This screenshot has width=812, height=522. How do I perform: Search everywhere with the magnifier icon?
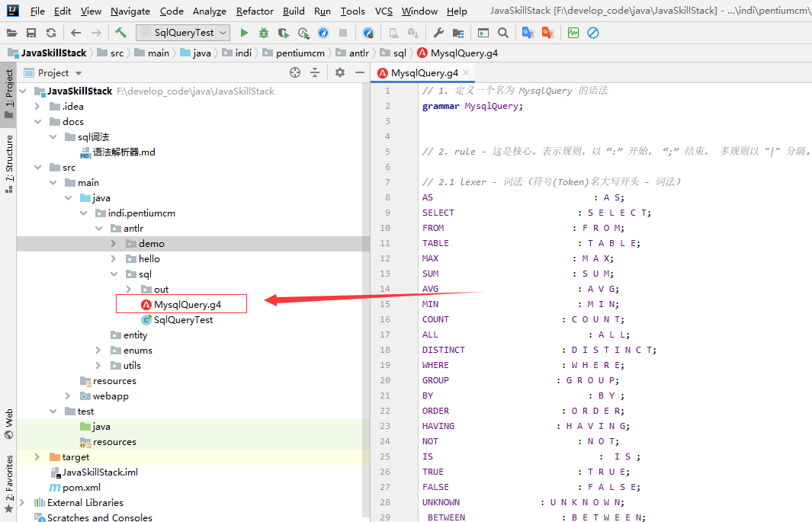[503, 33]
